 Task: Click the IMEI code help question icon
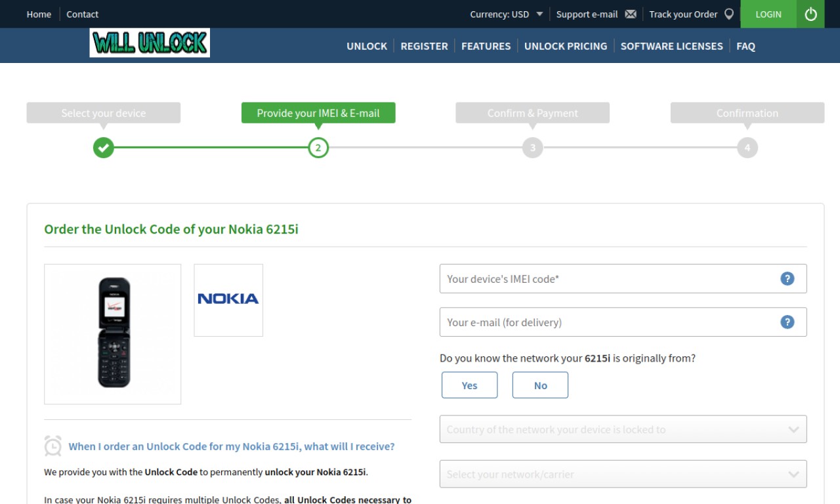tap(787, 279)
